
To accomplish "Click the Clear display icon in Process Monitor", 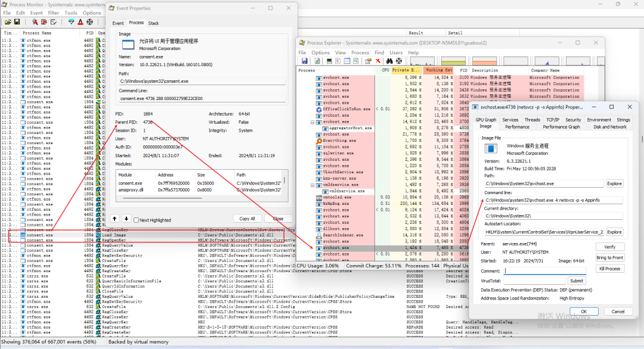I will point(54,22).
